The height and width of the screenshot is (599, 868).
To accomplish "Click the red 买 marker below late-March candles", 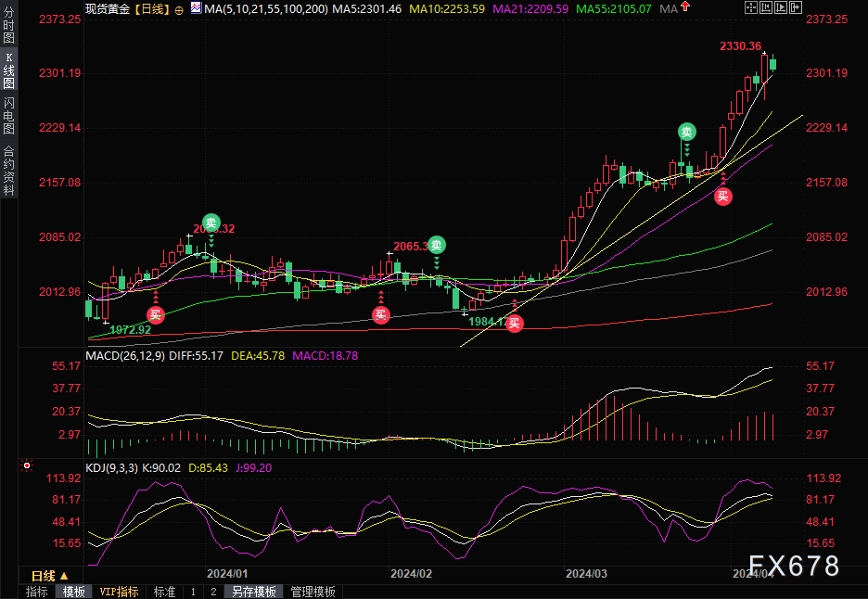I will coord(723,197).
